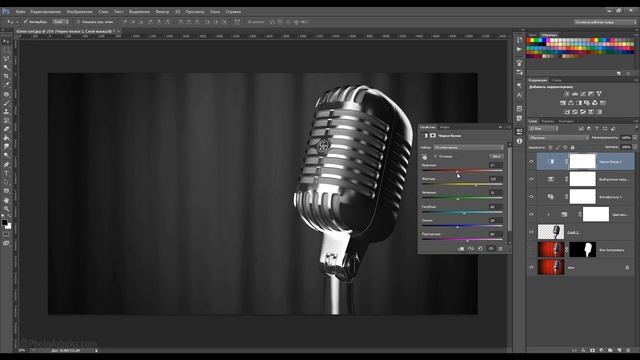Reset adjustment defaults in Properties panel

[x=480, y=249]
